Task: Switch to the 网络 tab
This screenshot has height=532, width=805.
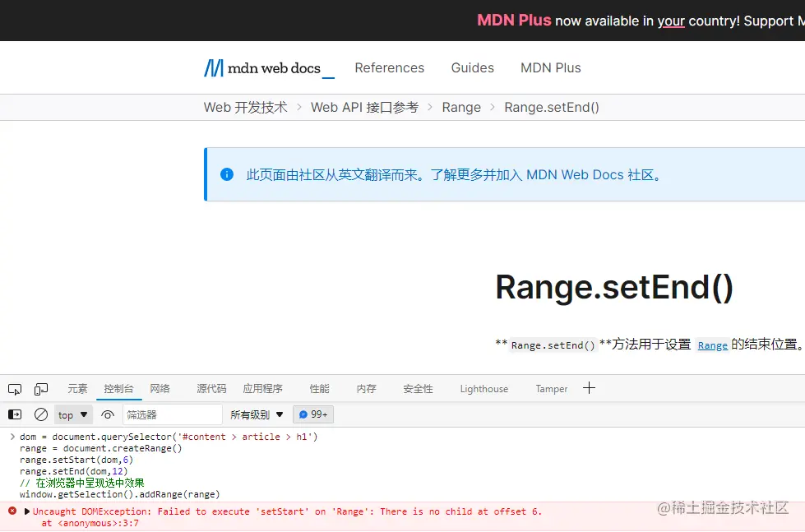Action: point(160,389)
